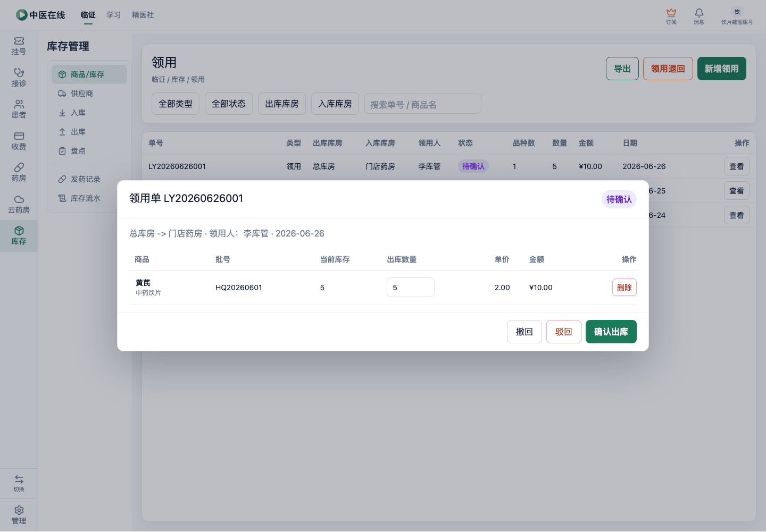Viewport: 766px width, 532px height.
Task: Open 库存流水 in inventory menu
Action: coord(85,198)
